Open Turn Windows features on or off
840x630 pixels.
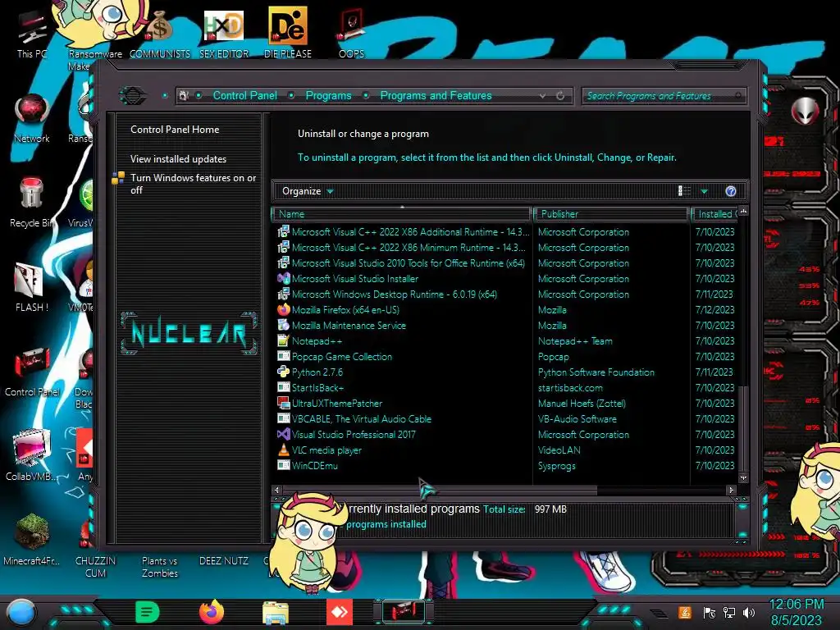coord(194,184)
